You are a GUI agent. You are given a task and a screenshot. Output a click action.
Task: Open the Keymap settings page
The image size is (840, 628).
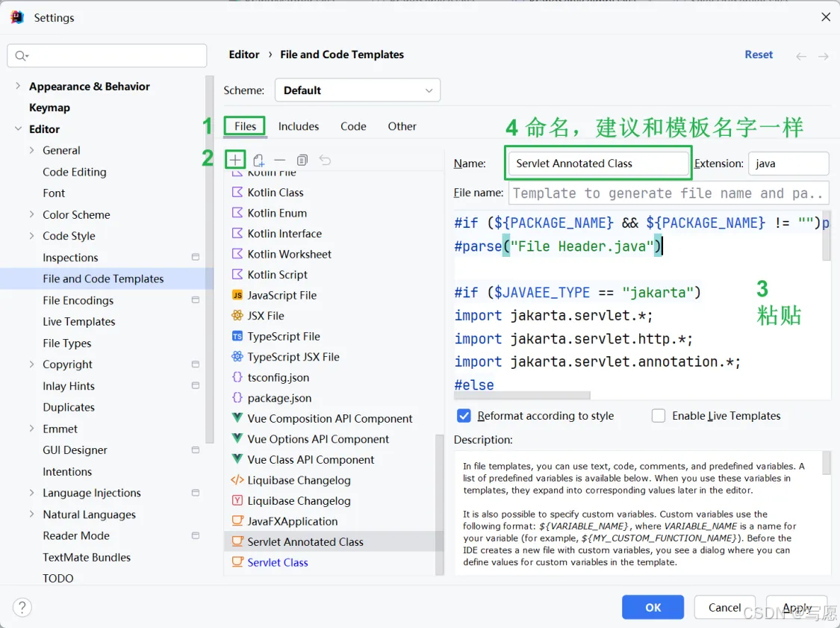(49, 108)
